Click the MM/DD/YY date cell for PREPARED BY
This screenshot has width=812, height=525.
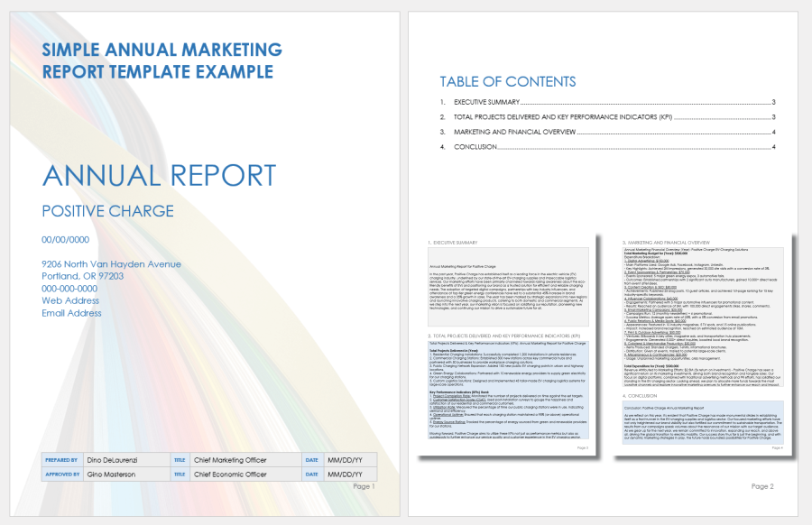pos(348,459)
